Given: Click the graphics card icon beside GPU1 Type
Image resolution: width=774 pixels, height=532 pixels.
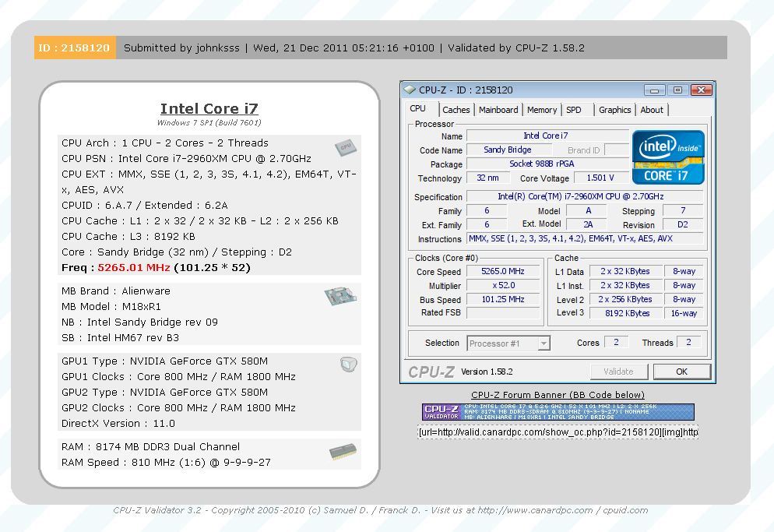Looking at the screenshot, I should (349, 365).
